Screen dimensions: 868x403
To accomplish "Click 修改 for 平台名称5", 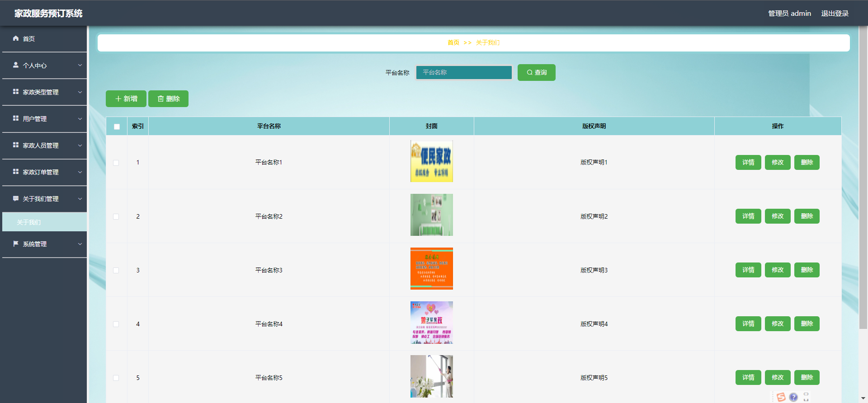I will 778,377.
